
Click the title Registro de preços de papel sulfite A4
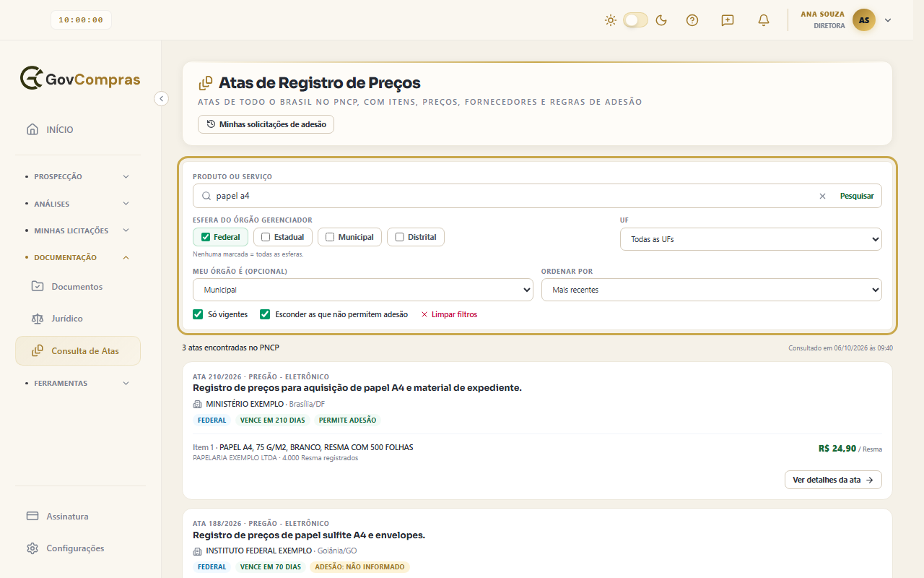click(x=309, y=535)
